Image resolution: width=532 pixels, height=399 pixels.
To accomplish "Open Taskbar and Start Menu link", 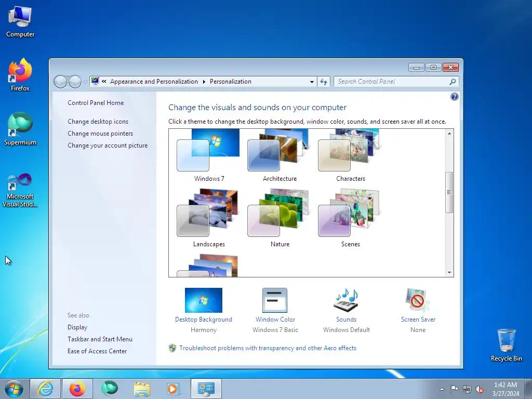I will coord(100,339).
